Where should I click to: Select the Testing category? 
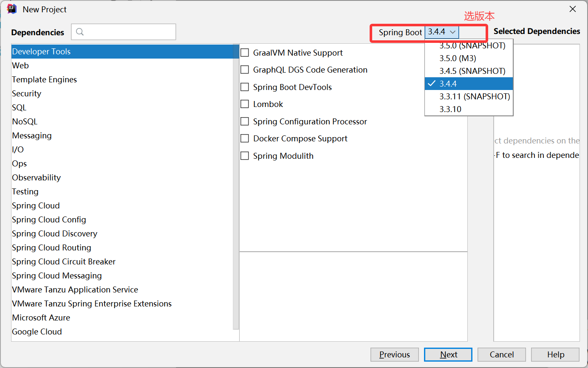click(x=122, y=191)
